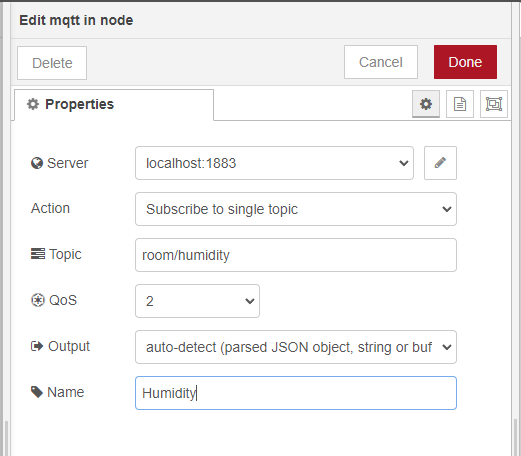Viewport: 521px width, 456px height.
Task: Cancel editing the mqtt node
Action: pos(381,62)
